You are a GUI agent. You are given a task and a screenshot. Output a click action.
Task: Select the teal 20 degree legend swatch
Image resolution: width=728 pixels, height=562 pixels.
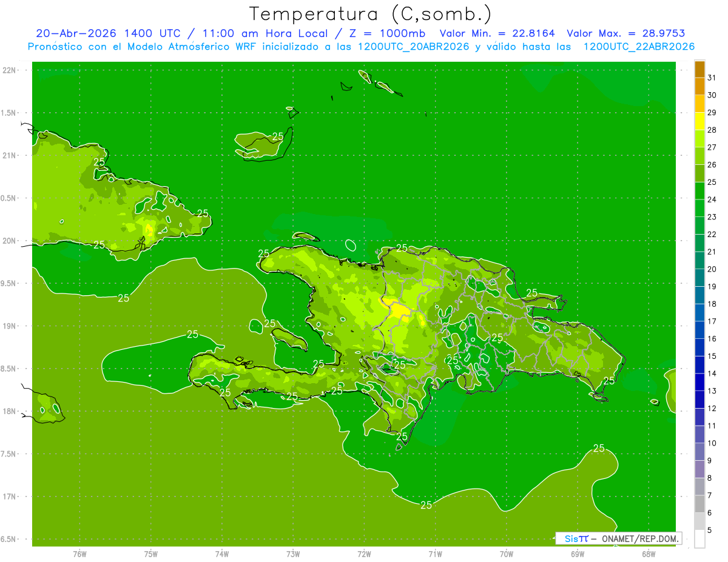tap(699, 261)
